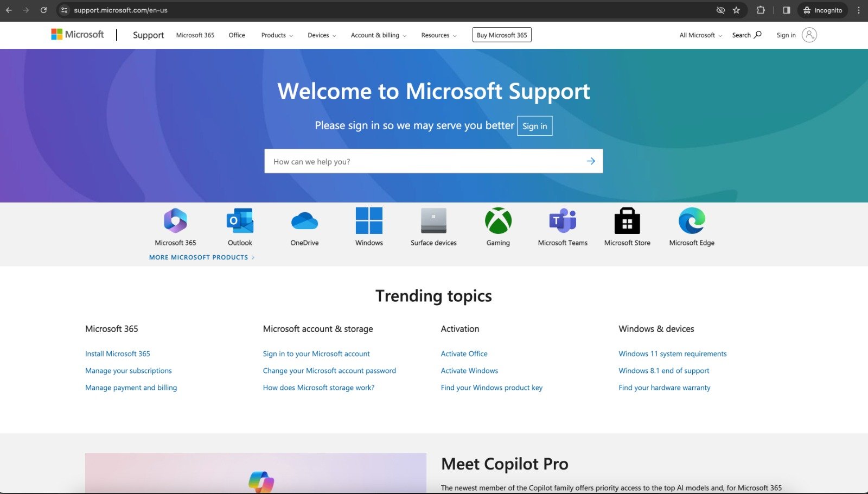Expand the All Microsoft menu
The image size is (868, 494).
coord(700,35)
